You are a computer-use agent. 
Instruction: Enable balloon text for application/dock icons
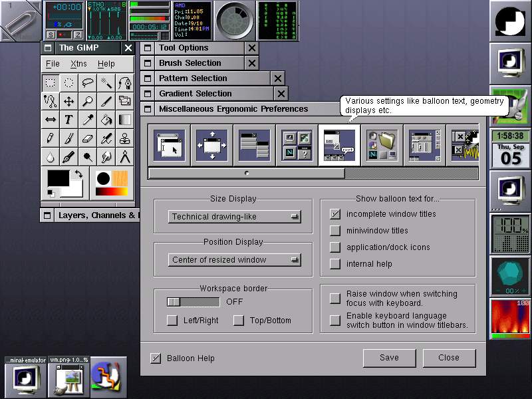[335, 247]
